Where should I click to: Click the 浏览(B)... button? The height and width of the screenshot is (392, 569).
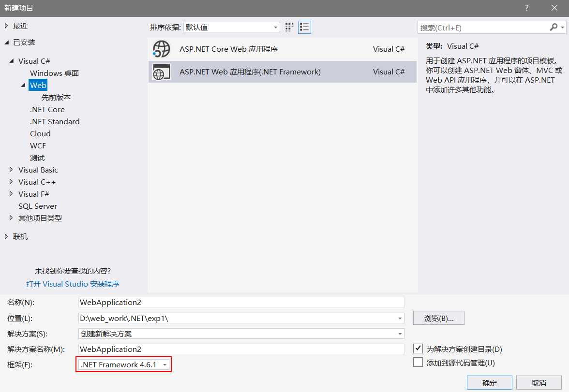coord(439,319)
